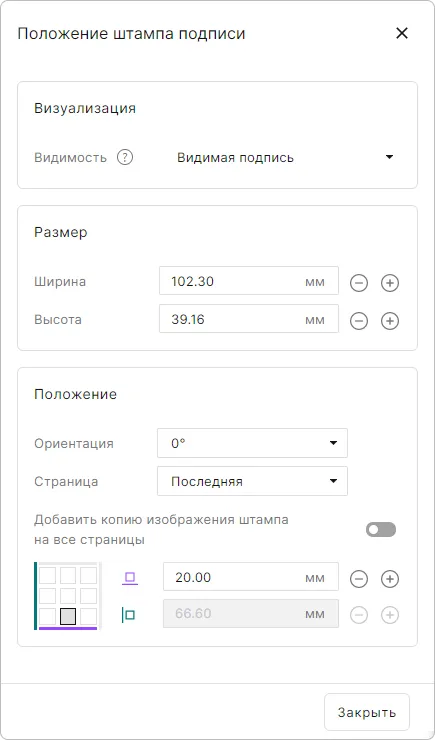Viewport: 435px width, 740px height.
Task: Decrease Высота with the minus button
Action: 359,321
